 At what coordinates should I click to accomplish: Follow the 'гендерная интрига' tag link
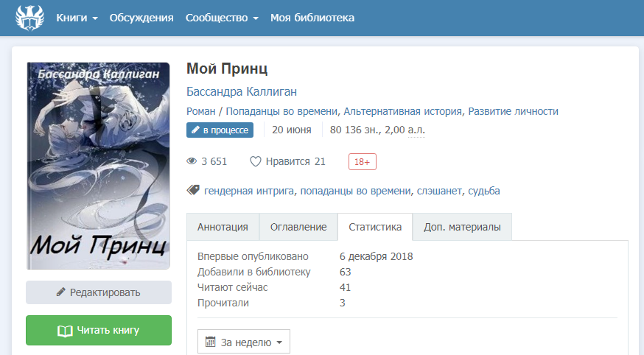tap(250, 191)
